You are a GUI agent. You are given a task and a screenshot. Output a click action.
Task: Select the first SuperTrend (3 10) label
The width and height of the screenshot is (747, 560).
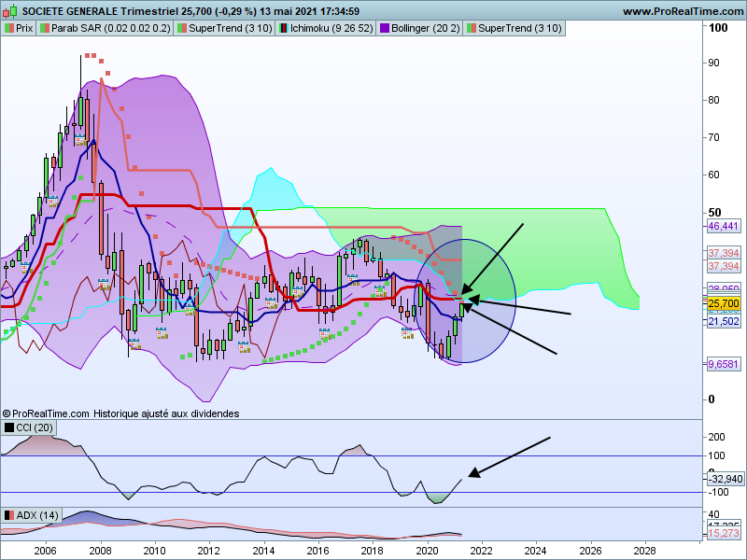(x=224, y=28)
